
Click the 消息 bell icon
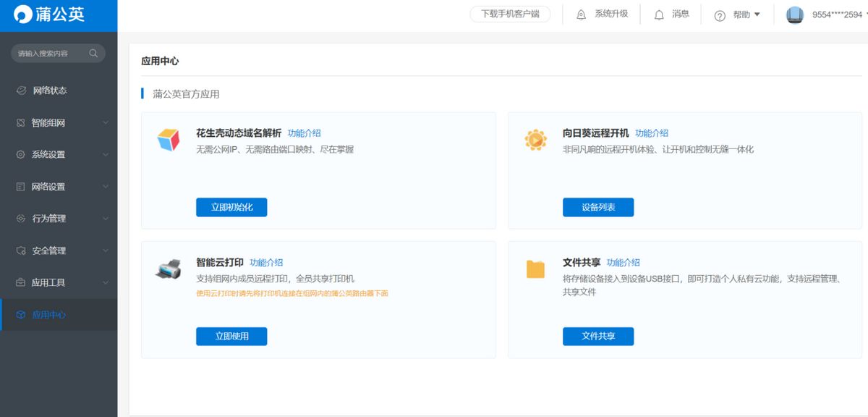(659, 15)
